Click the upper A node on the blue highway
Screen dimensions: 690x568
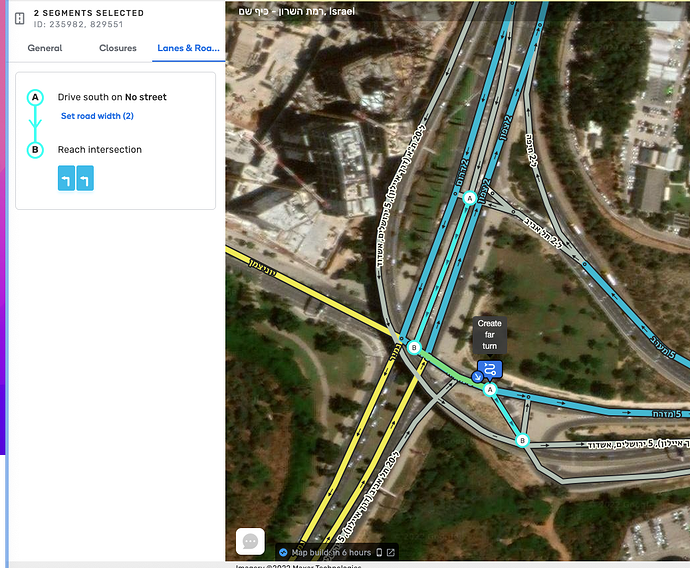[470, 198]
